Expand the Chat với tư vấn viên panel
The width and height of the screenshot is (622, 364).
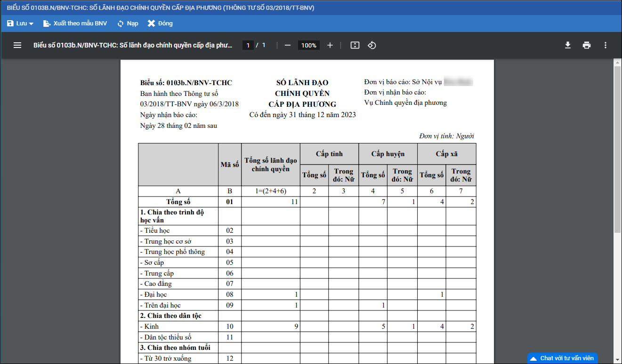point(563,358)
